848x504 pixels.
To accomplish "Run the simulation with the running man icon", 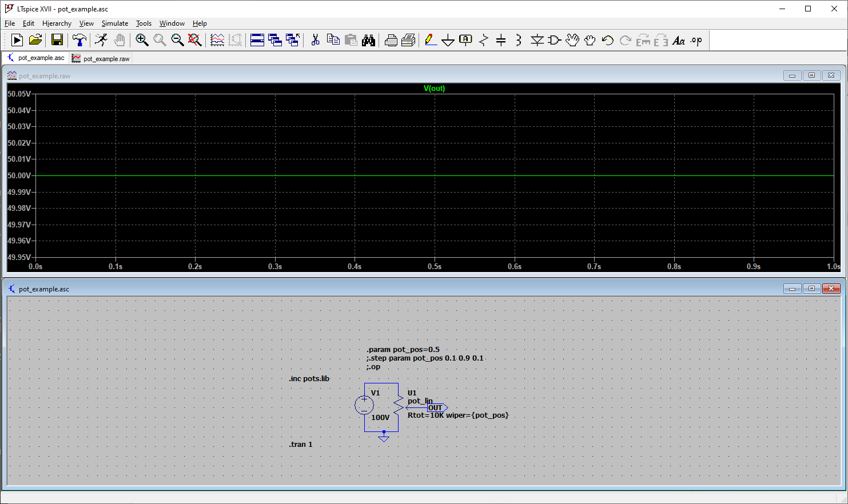I will pos(101,40).
